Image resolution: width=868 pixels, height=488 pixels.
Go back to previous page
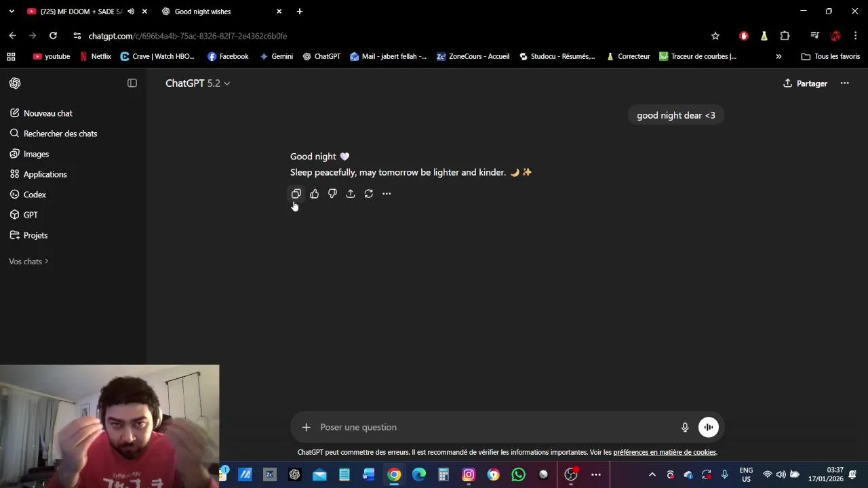12,36
